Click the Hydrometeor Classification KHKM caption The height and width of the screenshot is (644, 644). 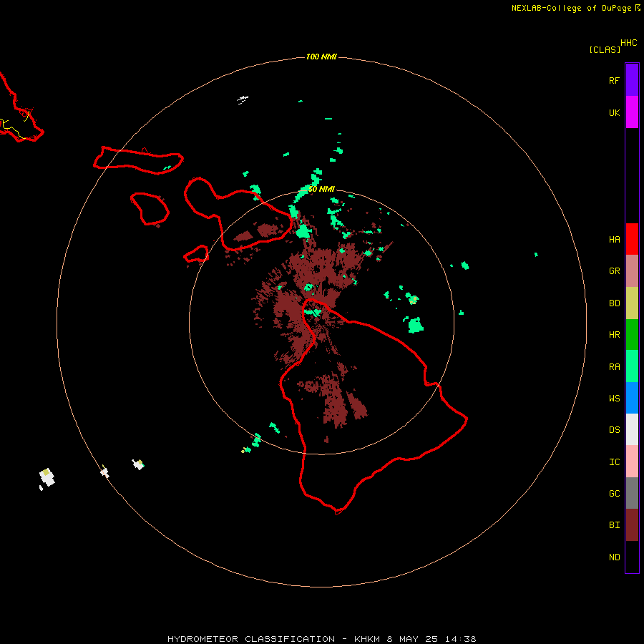321,639
